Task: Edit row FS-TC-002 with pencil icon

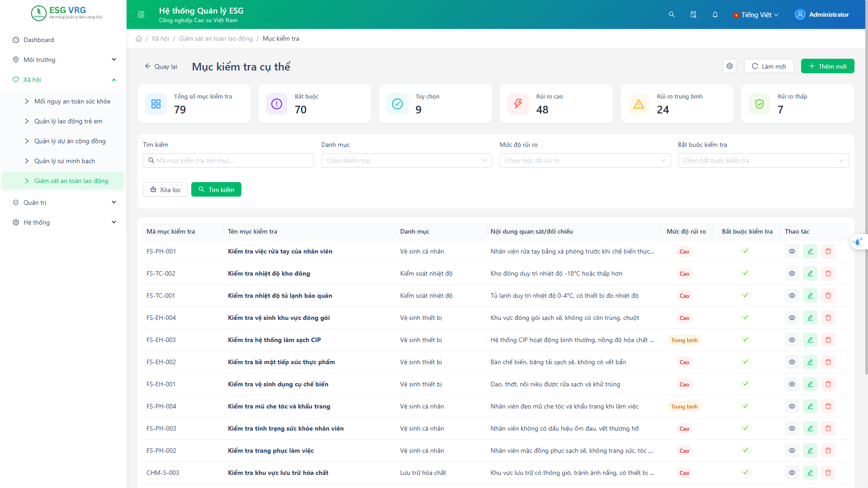Action: pos(810,273)
